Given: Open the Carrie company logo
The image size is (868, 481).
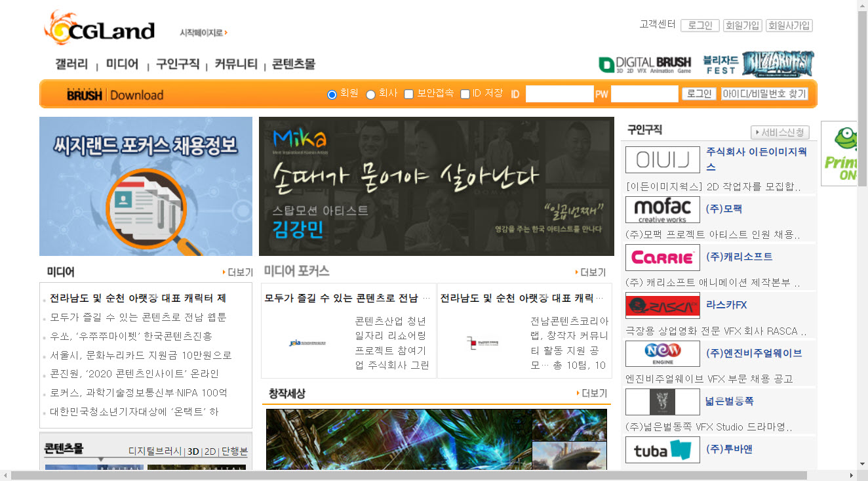Looking at the screenshot, I should click(x=662, y=257).
